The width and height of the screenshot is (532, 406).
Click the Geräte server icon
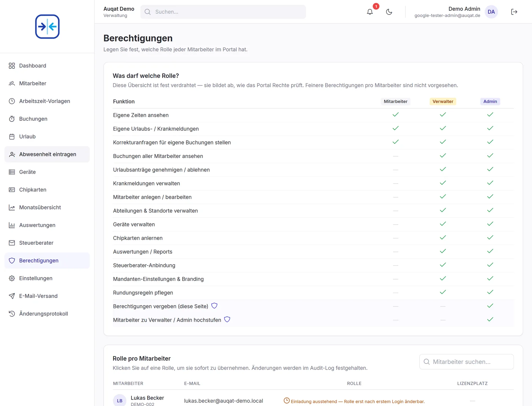click(x=12, y=172)
